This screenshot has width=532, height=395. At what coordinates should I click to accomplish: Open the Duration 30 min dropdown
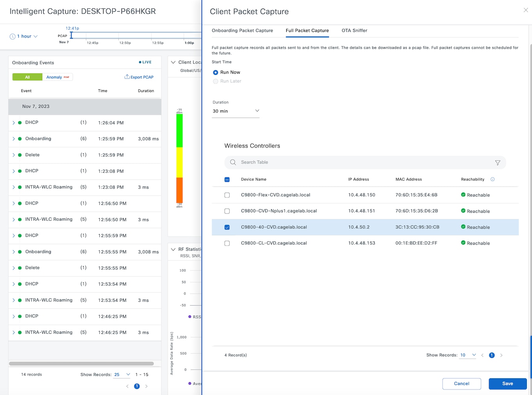point(236,111)
